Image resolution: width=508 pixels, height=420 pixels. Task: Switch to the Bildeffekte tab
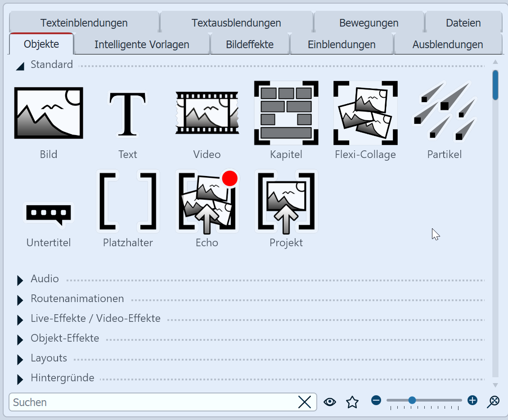coord(250,44)
